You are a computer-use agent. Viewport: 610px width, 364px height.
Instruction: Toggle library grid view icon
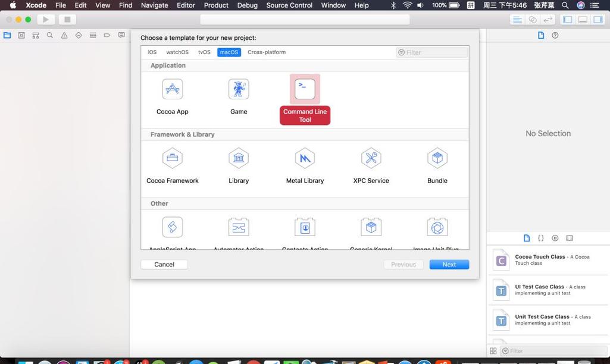493,351
